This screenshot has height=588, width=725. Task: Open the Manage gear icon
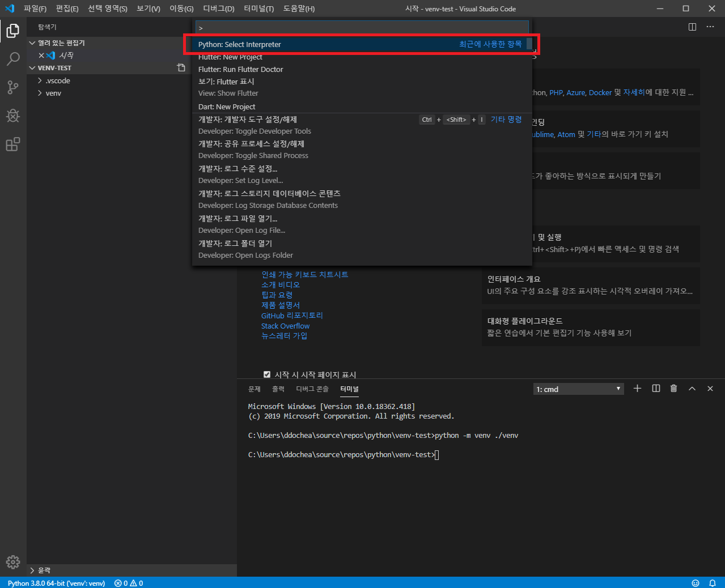12,562
